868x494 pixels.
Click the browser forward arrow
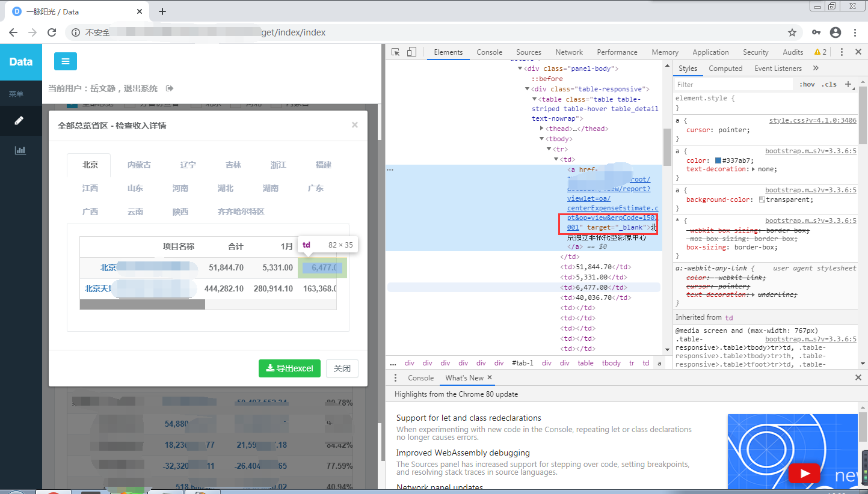(x=32, y=32)
